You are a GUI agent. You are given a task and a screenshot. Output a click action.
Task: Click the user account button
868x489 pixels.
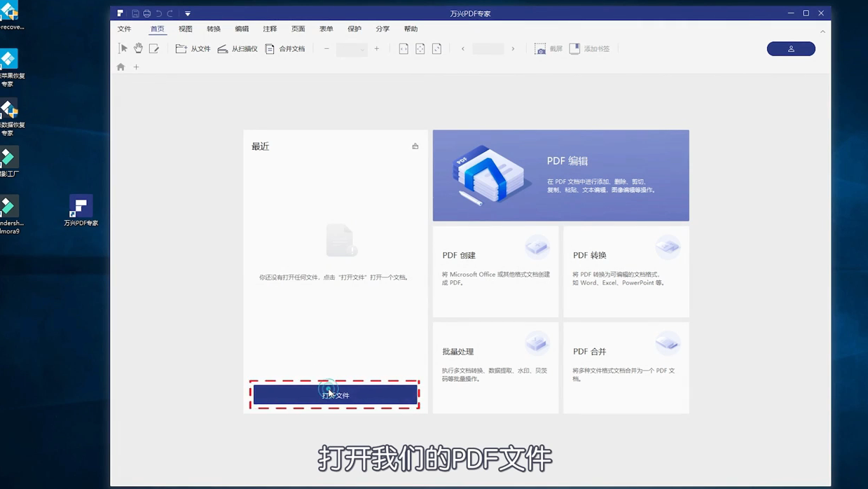click(791, 48)
